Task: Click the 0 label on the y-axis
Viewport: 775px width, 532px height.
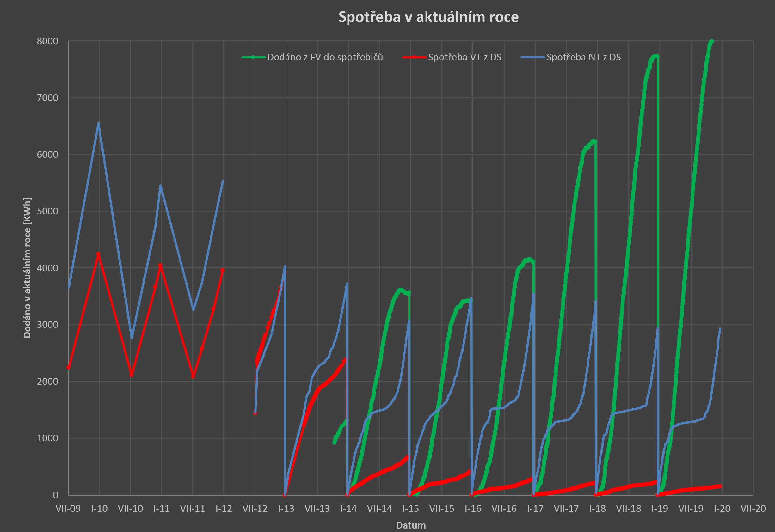Action: pos(55,495)
